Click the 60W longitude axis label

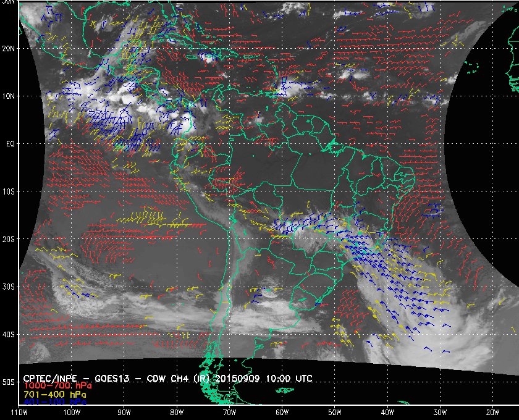(x=282, y=412)
